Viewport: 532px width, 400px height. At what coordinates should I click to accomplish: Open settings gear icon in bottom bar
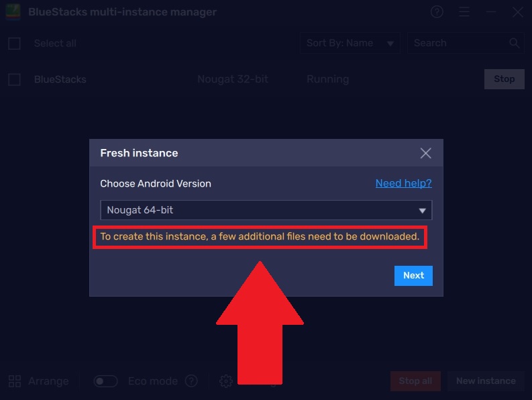[x=225, y=381]
